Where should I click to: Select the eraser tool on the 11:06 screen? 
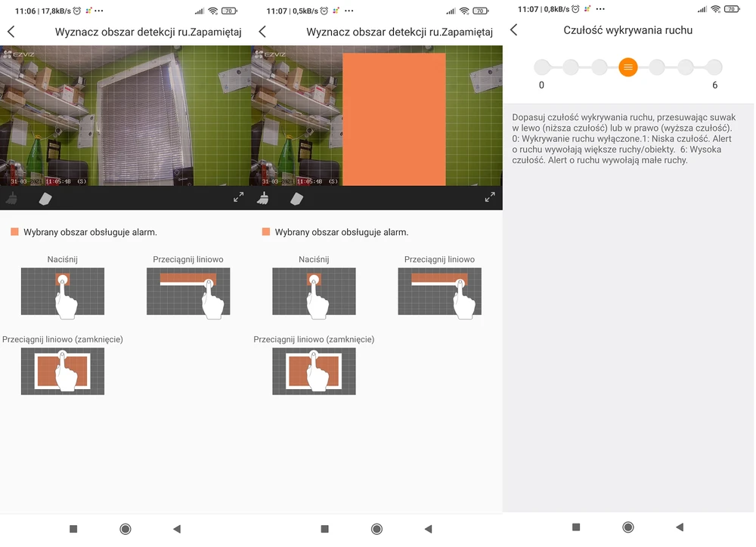click(45, 198)
